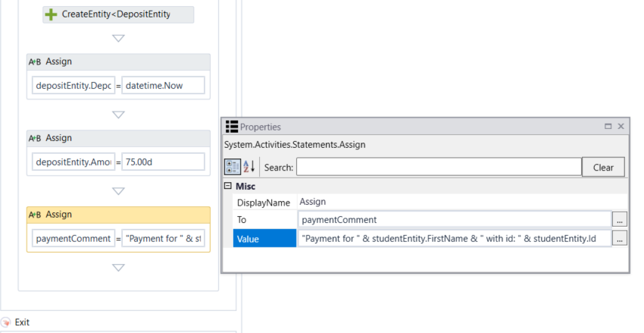This screenshot has height=333, width=644.
Task: Click the icon of the paymentComment Assign activity
Action: (35, 215)
